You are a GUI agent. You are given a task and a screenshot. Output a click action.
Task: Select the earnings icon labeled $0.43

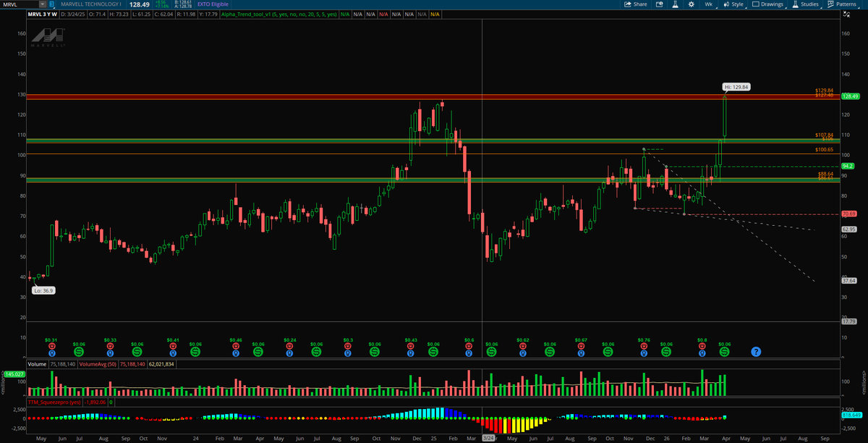(410, 346)
